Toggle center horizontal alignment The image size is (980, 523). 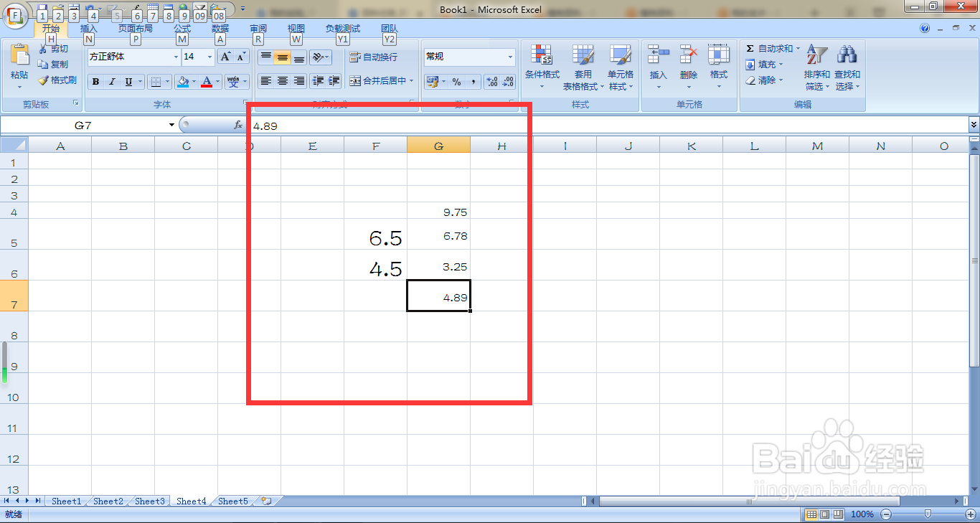tap(283, 81)
